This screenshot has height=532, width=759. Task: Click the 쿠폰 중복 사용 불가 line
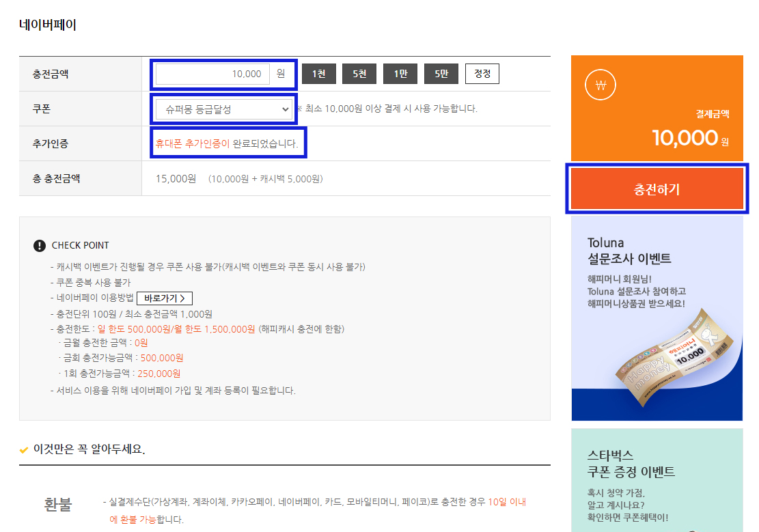[90, 282]
